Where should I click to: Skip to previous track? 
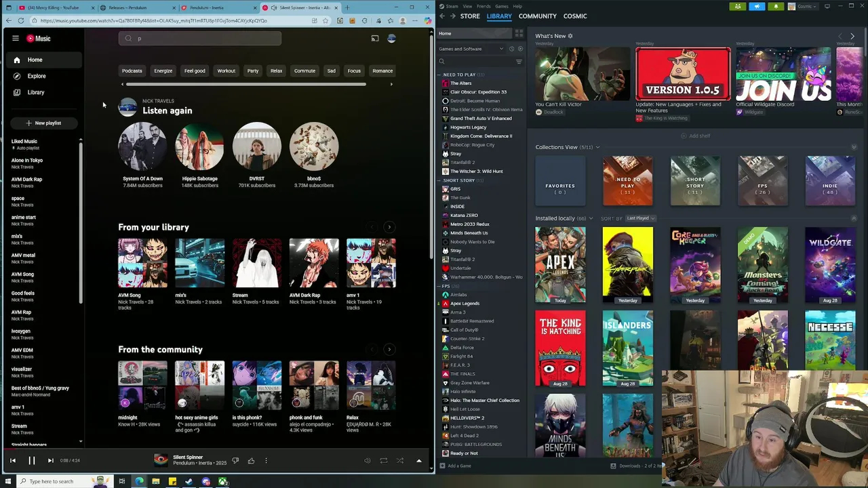12,460
